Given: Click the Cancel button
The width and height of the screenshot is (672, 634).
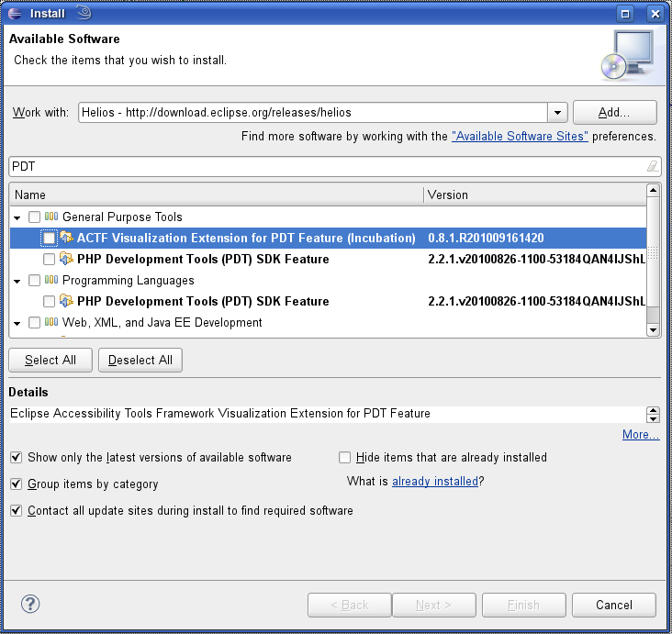Looking at the screenshot, I should point(614,605).
